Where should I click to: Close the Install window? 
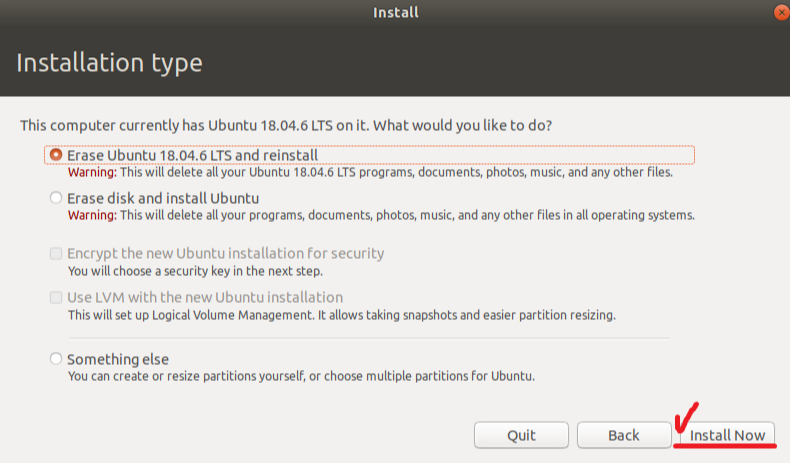(781, 12)
